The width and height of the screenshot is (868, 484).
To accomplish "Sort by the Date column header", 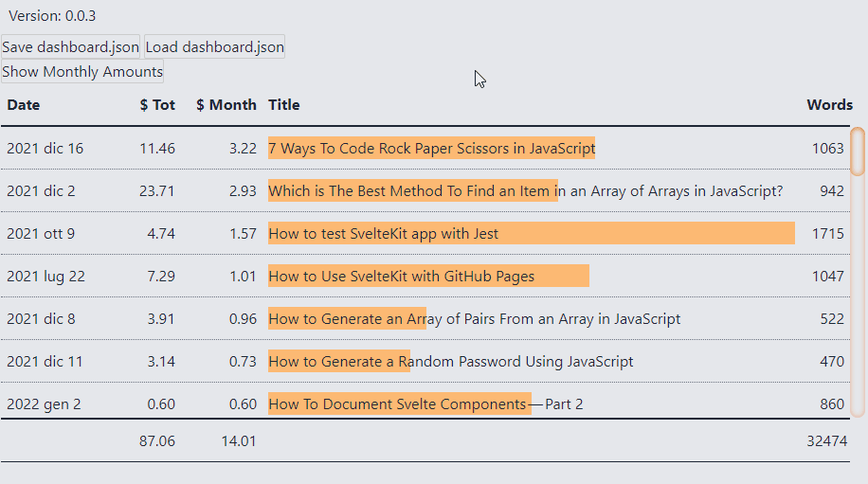I will point(24,105).
